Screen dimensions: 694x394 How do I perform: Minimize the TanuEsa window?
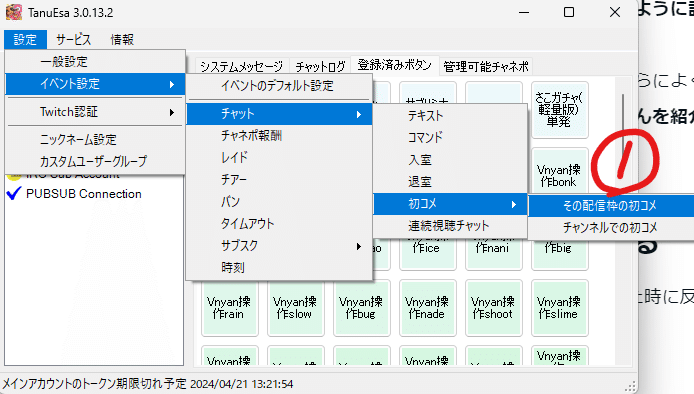[x=524, y=12]
